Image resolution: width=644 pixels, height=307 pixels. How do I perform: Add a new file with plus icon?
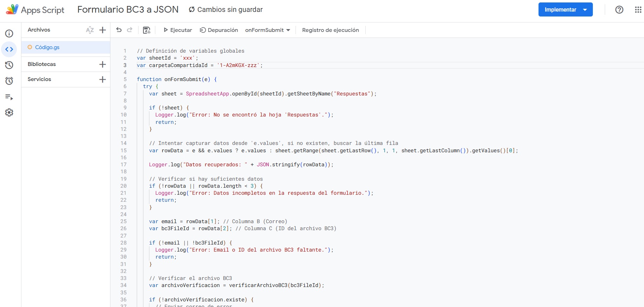[x=102, y=30]
